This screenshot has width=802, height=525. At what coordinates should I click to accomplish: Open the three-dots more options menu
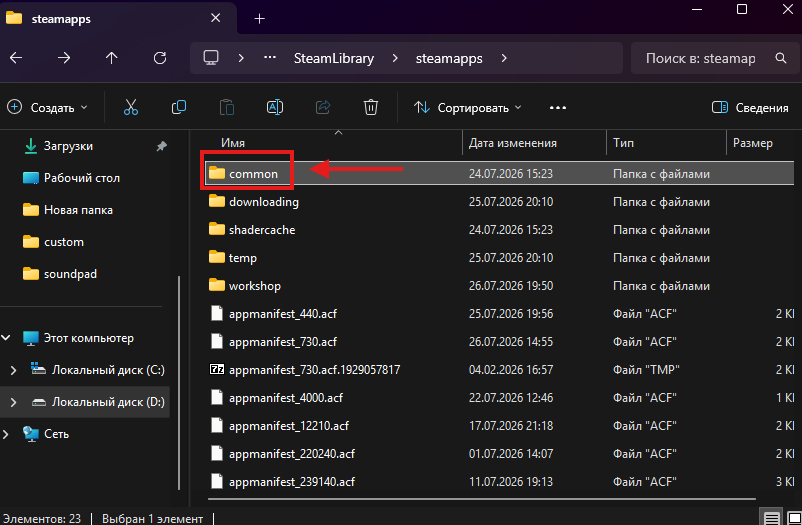click(x=558, y=107)
